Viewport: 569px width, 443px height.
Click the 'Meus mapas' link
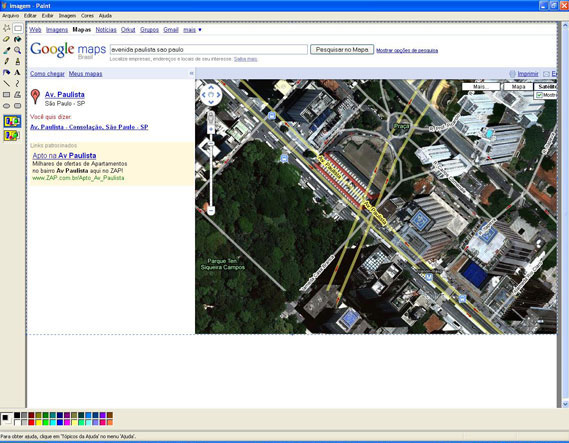pos(86,74)
